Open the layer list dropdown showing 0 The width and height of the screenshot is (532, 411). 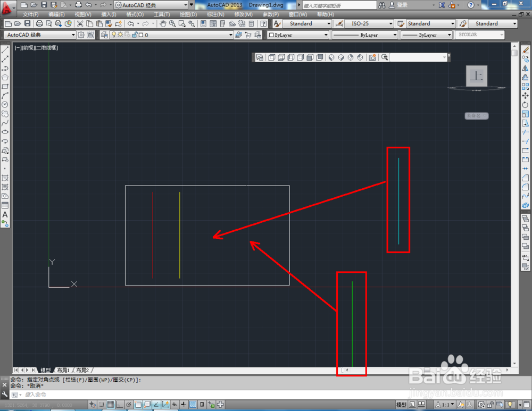[172, 35]
